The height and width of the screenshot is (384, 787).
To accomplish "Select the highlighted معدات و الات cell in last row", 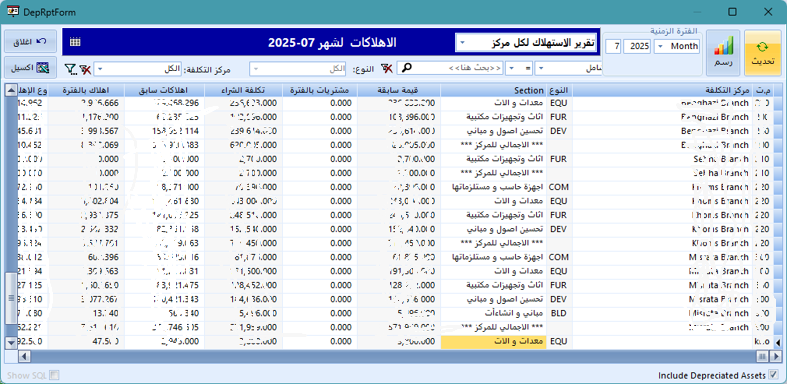I will (493, 341).
